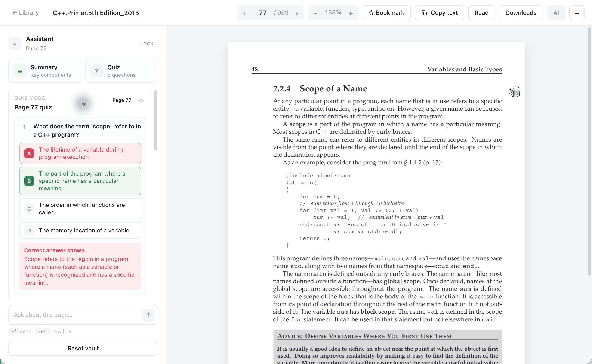Open the Summary key components tab

45,71
